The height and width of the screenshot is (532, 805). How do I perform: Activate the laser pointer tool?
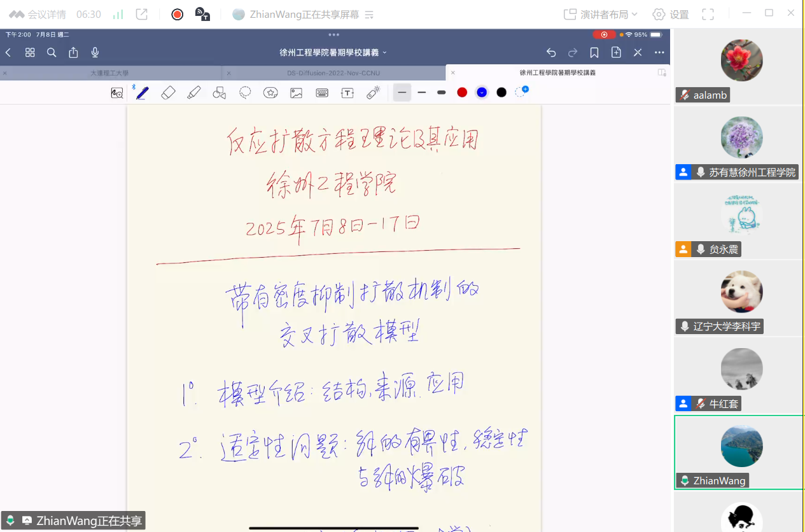tap(374, 93)
